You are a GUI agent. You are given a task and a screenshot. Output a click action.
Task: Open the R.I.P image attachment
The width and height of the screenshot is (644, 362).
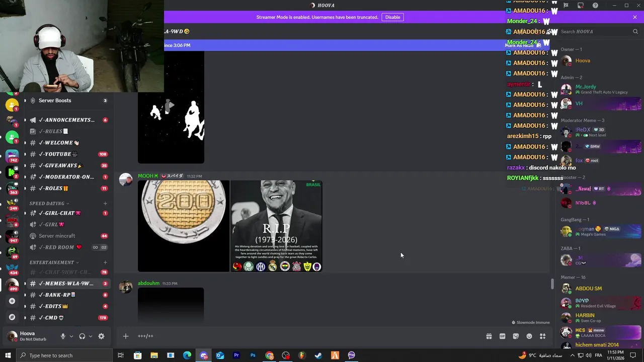(x=276, y=226)
